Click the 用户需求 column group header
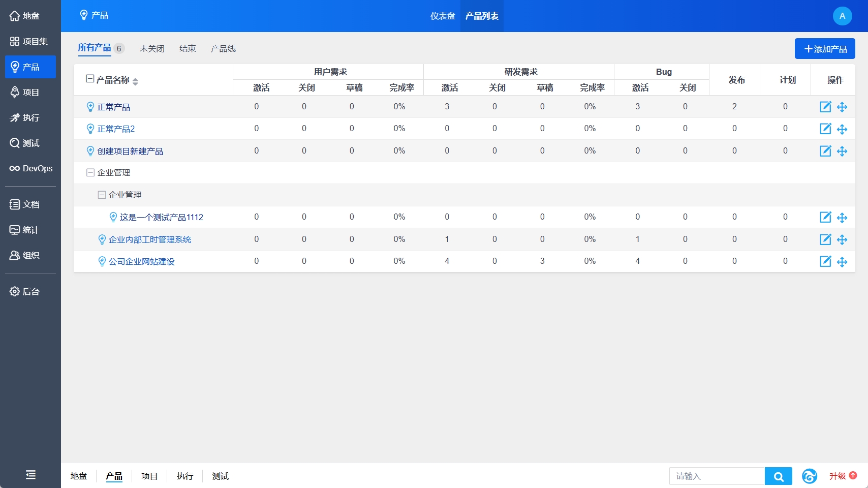The width and height of the screenshot is (868, 488). coord(330,72)
